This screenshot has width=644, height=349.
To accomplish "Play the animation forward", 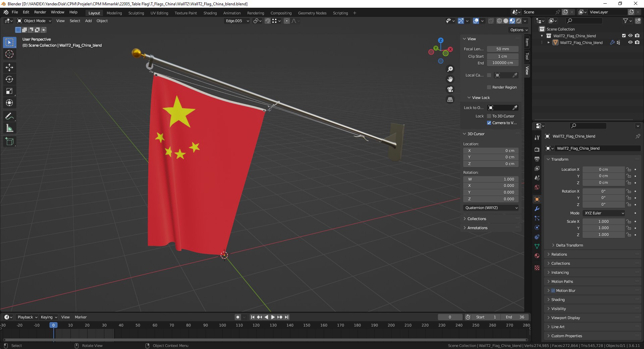I will click(x=273, y=317).
